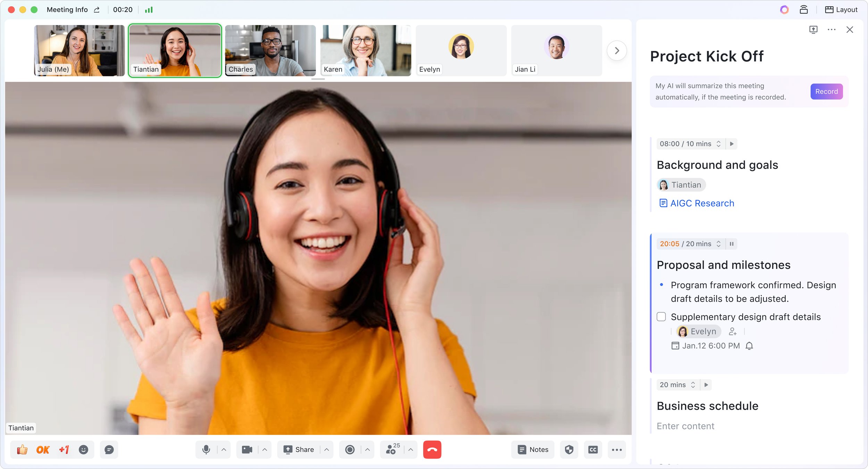Screen dimensions: 868x469
Task: Click the red hang up button
Action: 432,450
